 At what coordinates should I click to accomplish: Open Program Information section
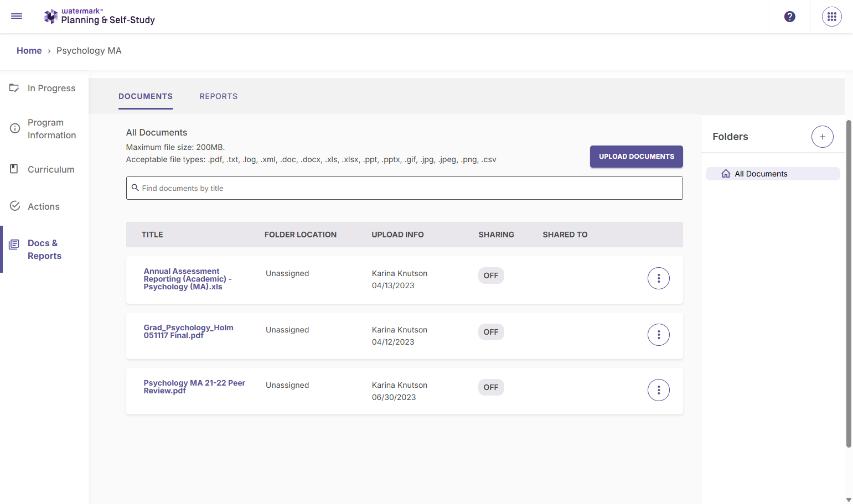pos(52,129)
